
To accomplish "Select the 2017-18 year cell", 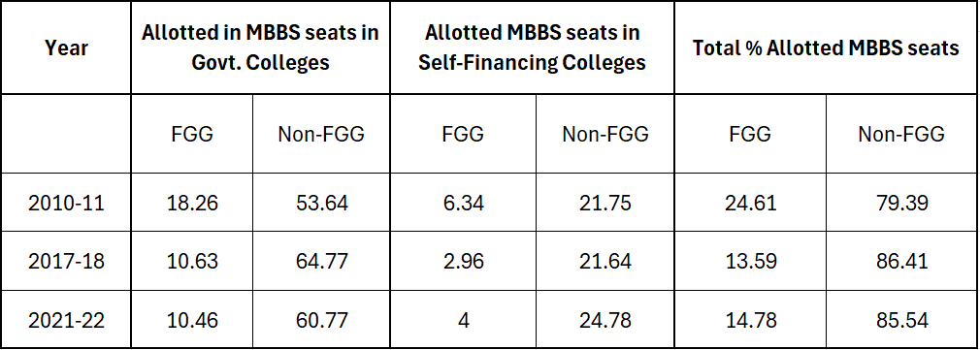I will click(x=66, y=261).
